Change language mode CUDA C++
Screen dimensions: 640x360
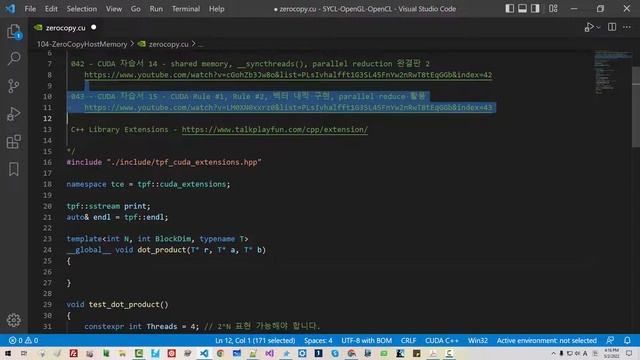tap(442, 340)
